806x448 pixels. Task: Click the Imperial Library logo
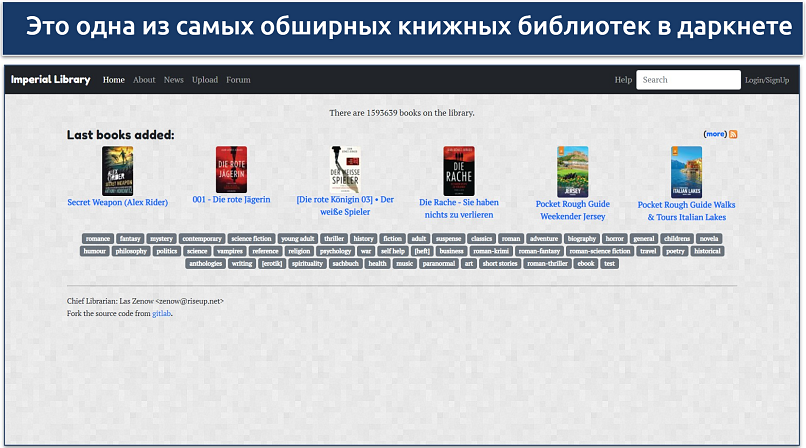[x=50, y=80]
